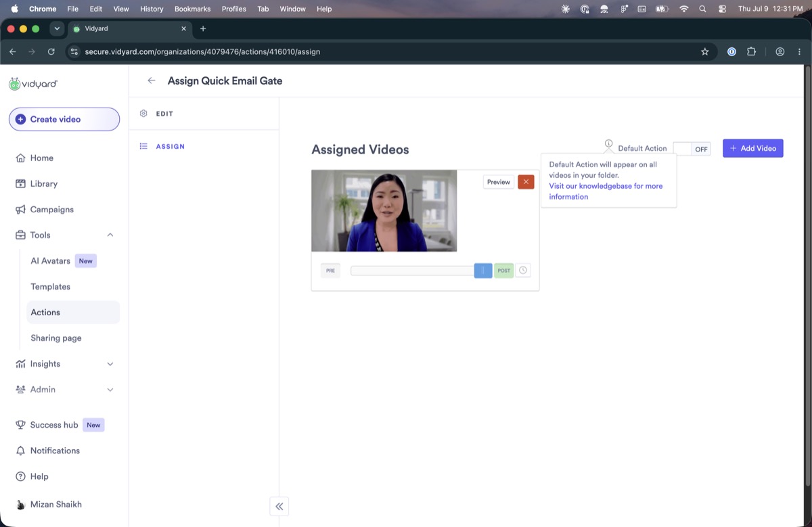Bookmark this page with the star icon
Viewport: 812px width, 527px height.
pos(704,51)
